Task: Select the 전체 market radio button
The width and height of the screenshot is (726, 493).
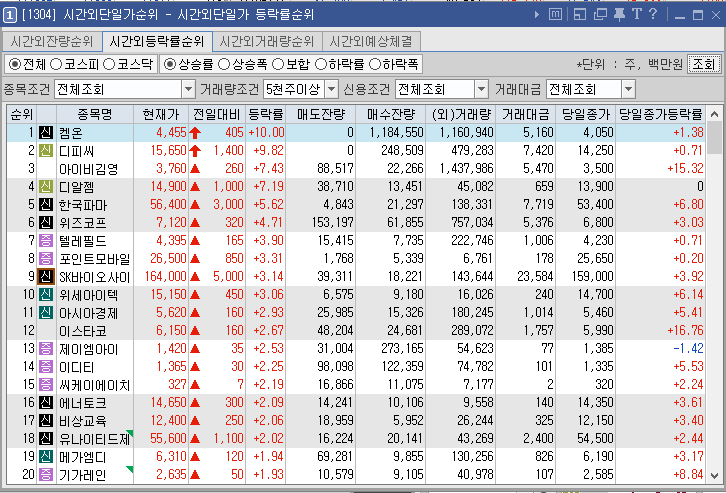Action: (15, 64)
